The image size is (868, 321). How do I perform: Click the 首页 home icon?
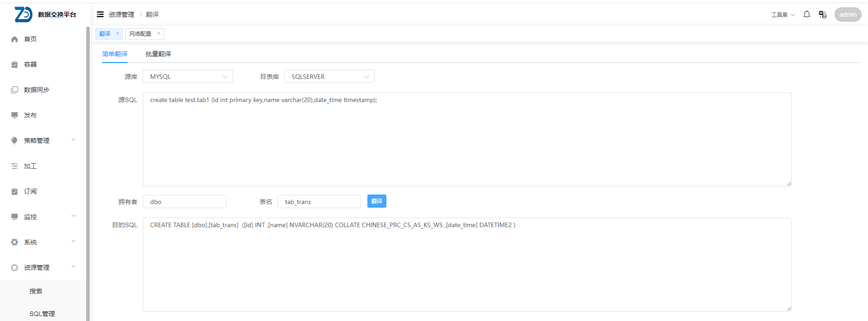[15, 39]
